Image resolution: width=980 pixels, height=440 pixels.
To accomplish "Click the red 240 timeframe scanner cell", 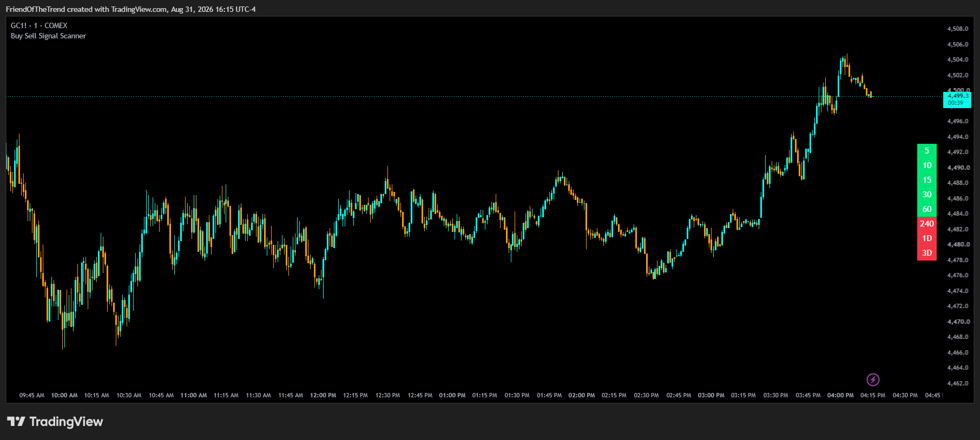I will pyautogui.click(x=927, y=224).
